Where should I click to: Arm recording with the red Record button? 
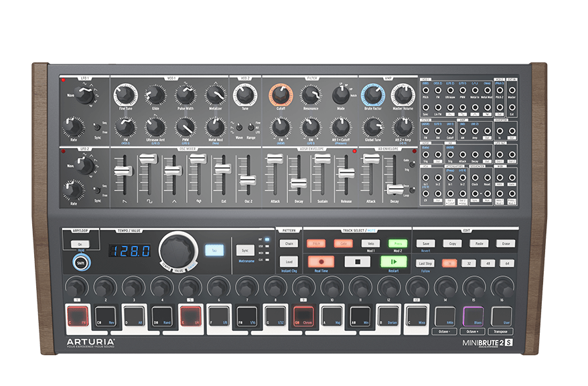(321, 261)
